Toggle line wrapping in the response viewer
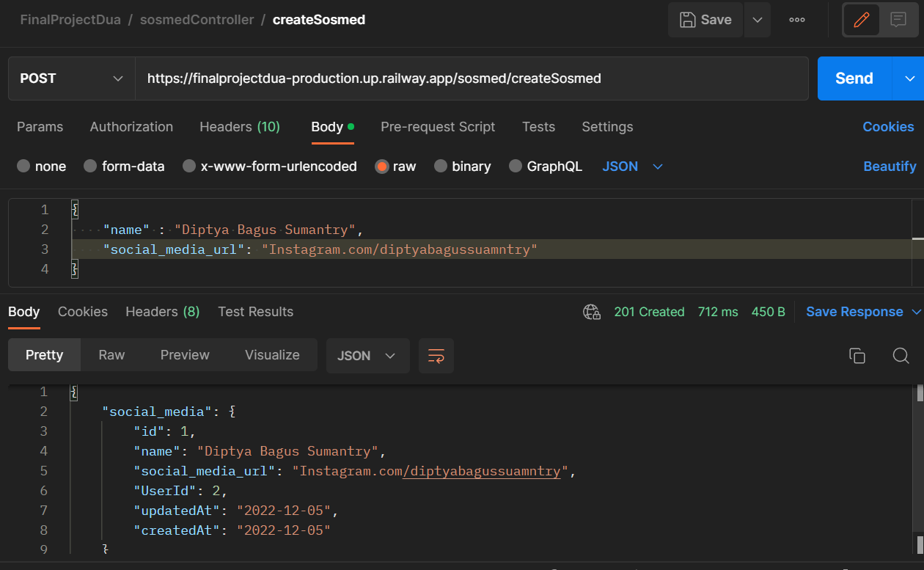This screenshot has width=924, height=570. pos(436,355)
